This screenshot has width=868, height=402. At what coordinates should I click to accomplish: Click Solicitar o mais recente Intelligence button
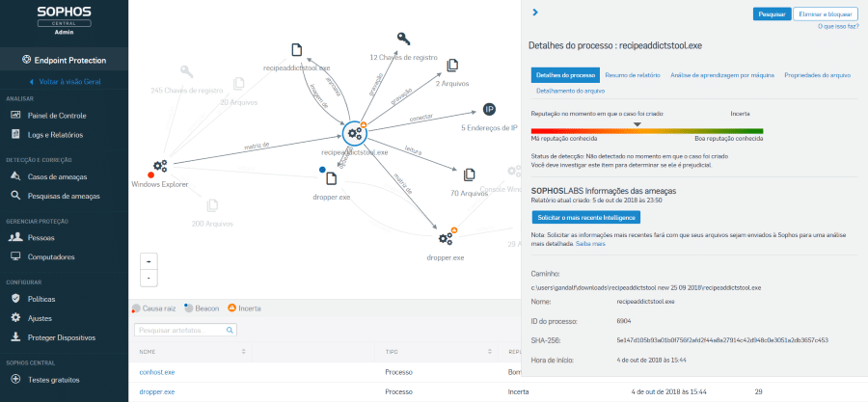coord(585,217)
